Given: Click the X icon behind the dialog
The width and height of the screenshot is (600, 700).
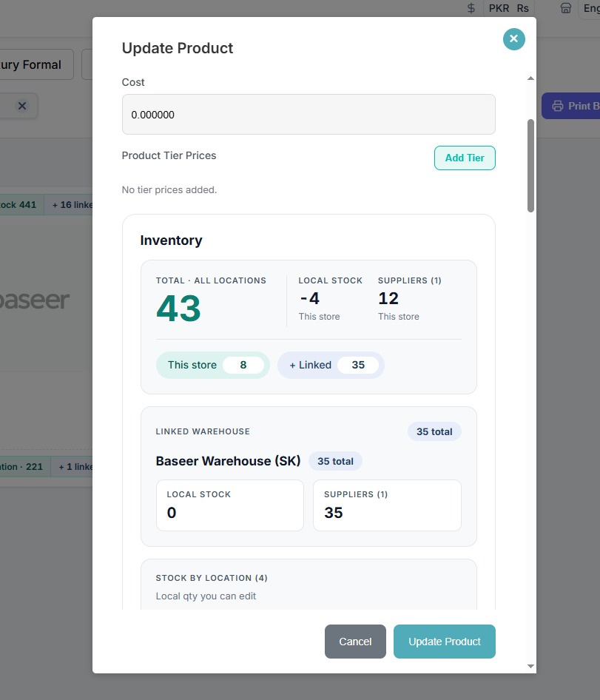Looking at the screenshot, I should (22, 106).
